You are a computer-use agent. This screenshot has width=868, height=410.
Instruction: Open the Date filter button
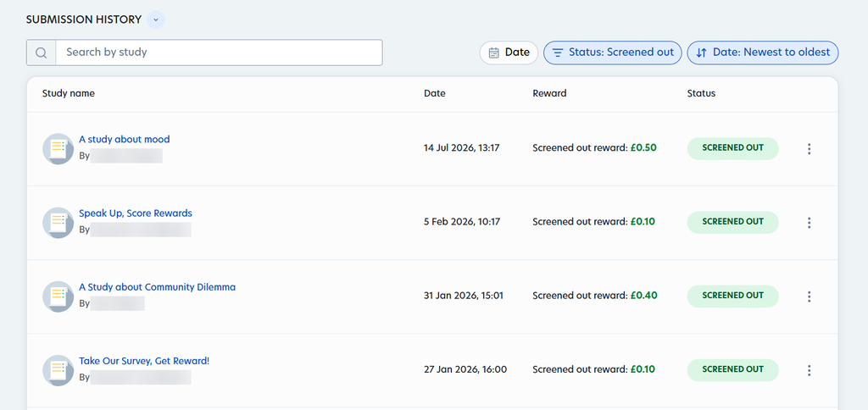tap(509, 53)
